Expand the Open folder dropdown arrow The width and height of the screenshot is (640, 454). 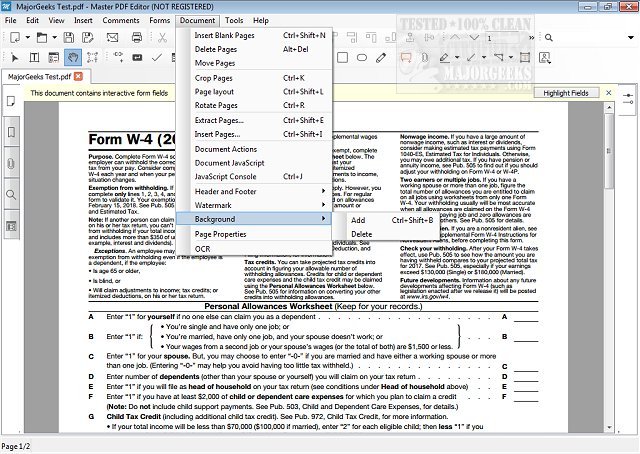[54, 38]
